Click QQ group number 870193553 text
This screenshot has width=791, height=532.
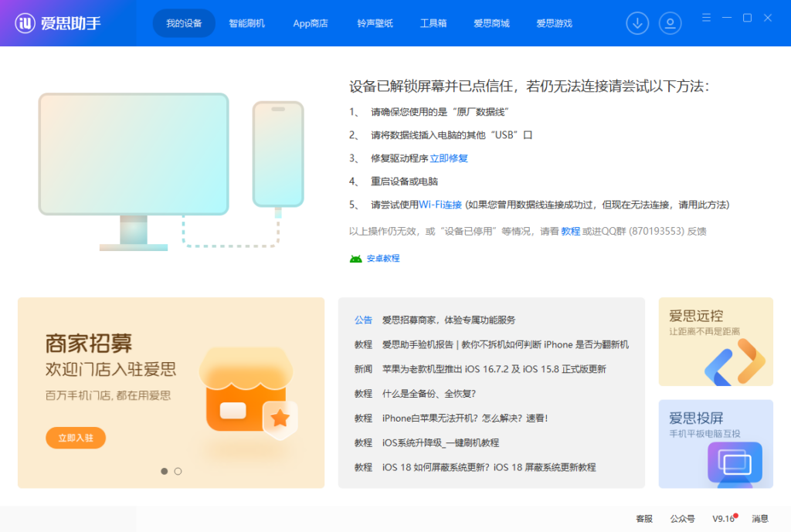(x=657, y=231)
